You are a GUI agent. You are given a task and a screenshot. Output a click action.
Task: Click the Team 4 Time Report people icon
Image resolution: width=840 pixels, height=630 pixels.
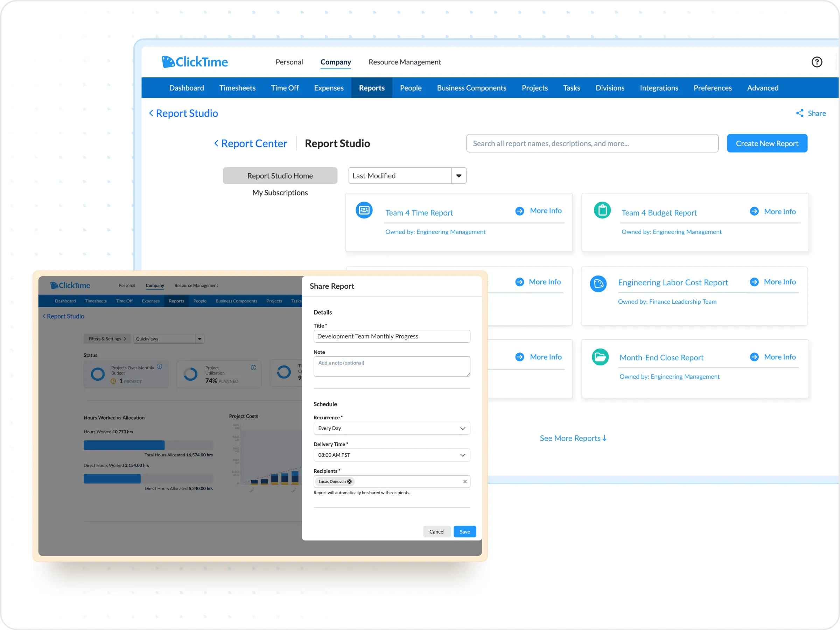[x=364, y=210]
